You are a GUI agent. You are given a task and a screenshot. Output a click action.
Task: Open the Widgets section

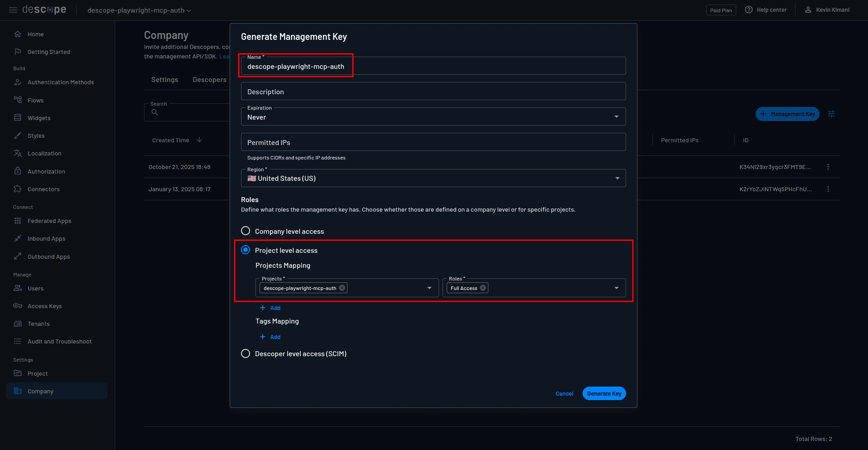point(39,118)
